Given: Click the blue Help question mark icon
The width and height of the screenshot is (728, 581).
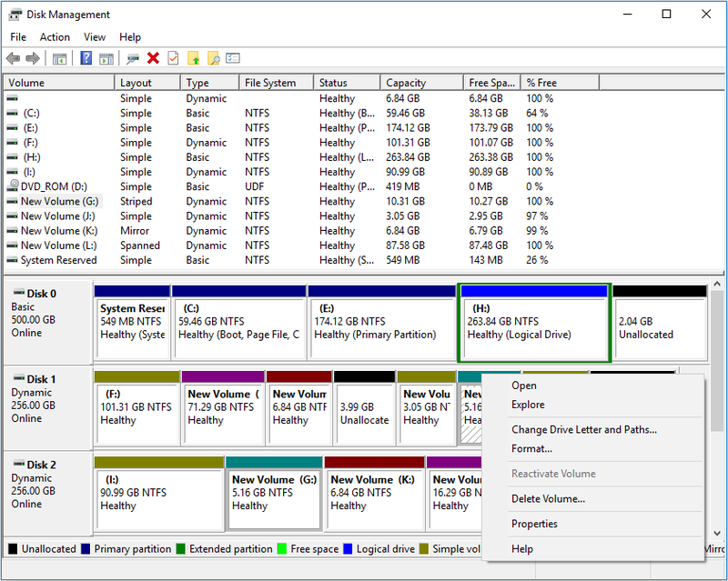Looking at the screenshot, I should tap(86, 58).
